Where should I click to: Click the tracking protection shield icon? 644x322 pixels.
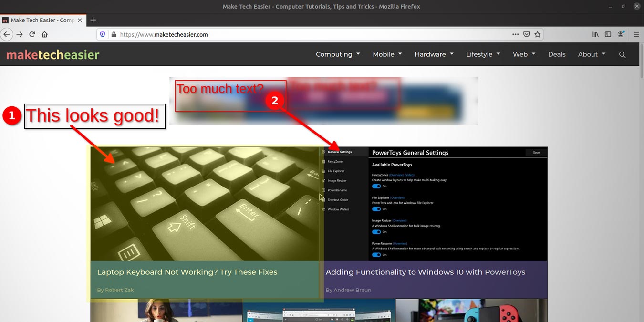click(x=103, y=34)
